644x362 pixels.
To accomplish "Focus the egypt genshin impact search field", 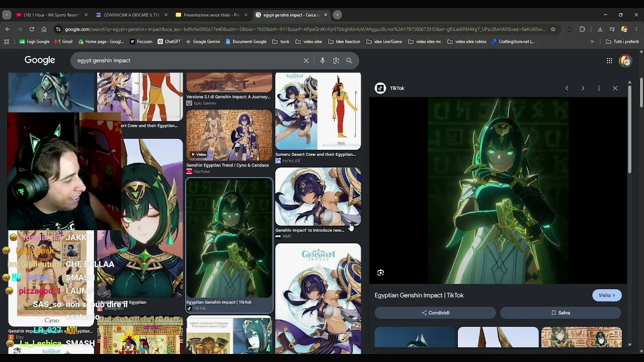I will (186, 60).
